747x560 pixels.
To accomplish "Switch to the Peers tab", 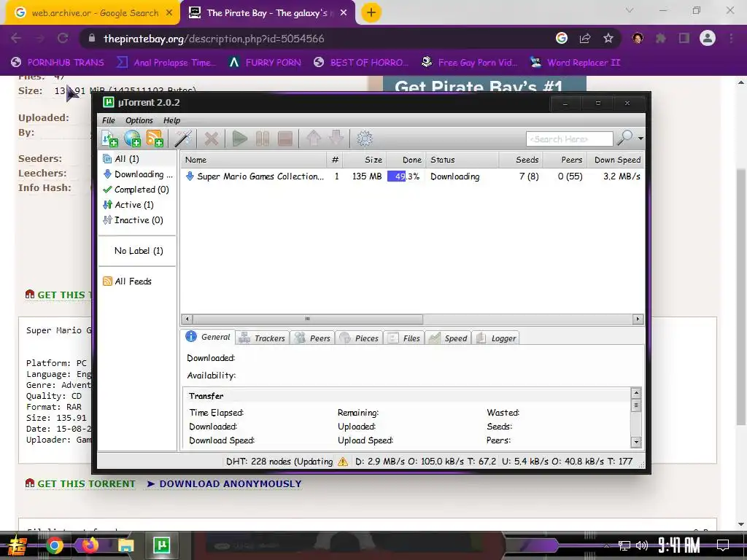I will pyautogui.click(x=312, y=338).
